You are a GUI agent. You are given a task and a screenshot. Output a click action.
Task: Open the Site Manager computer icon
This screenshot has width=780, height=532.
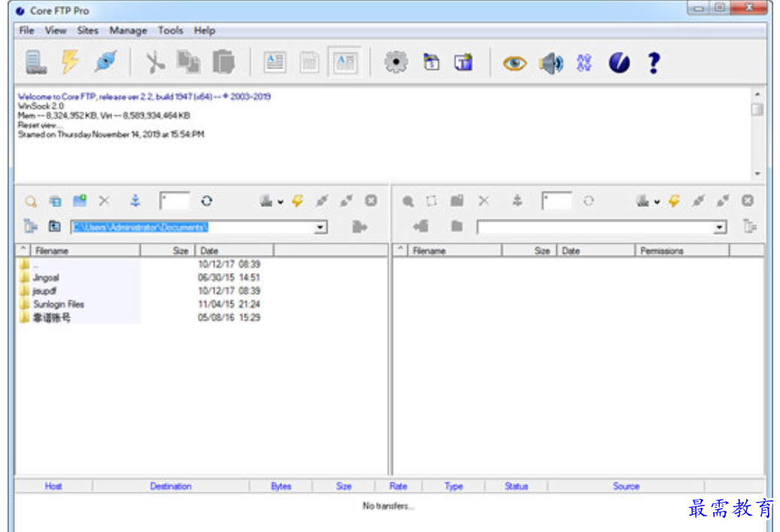point(36,62)
